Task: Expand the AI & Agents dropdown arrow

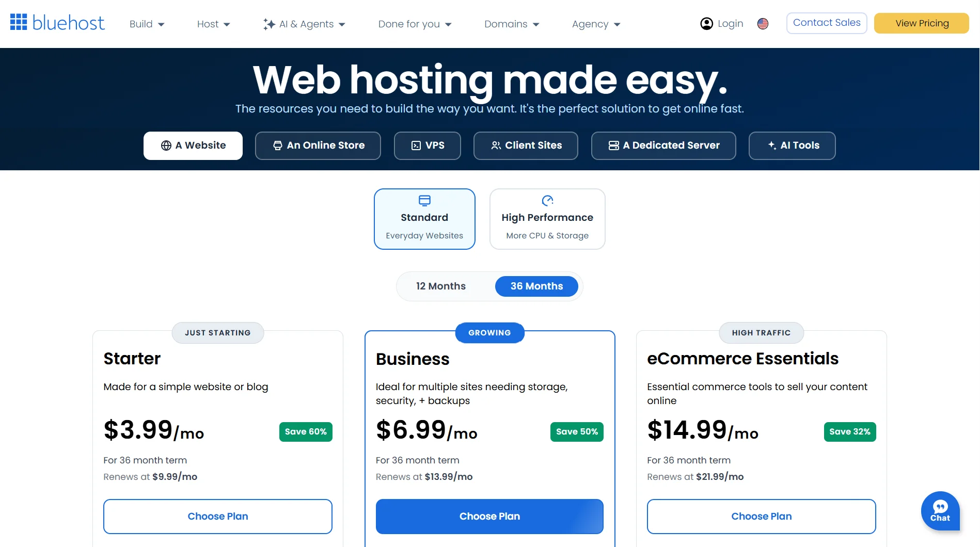Action: point(342,24)
